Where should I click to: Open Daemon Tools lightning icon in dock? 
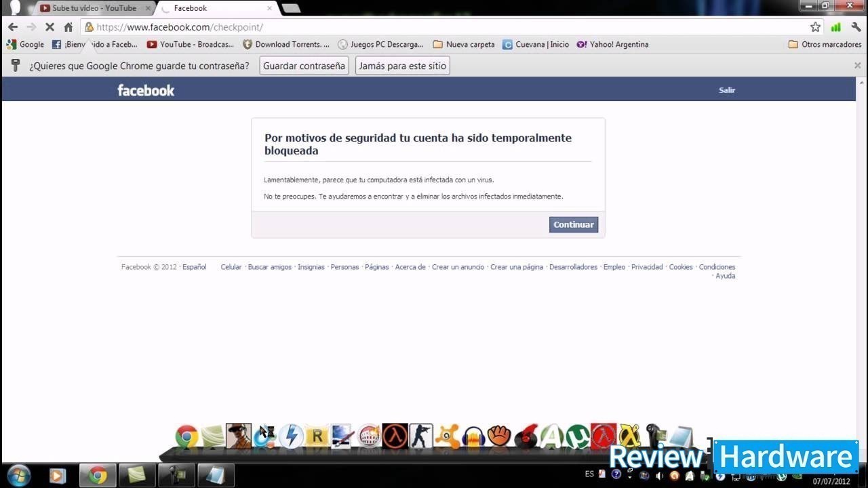click(x=292, y=436)
